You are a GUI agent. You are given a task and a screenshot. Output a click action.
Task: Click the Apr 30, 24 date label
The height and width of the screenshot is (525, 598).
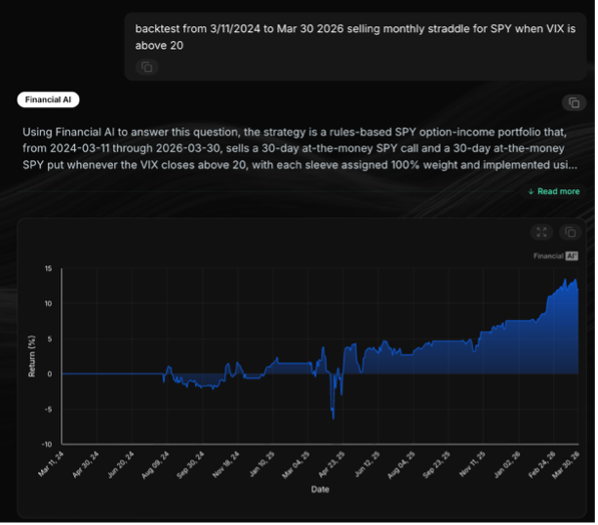(86, 464)
